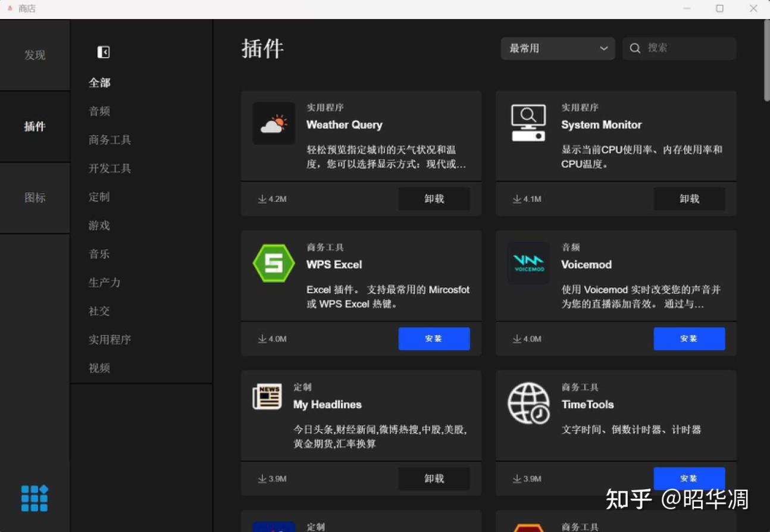The width and height of the screenshot is (770, 532).
Task: Switch to the 插件 tab
Action: tap(35, 126)
